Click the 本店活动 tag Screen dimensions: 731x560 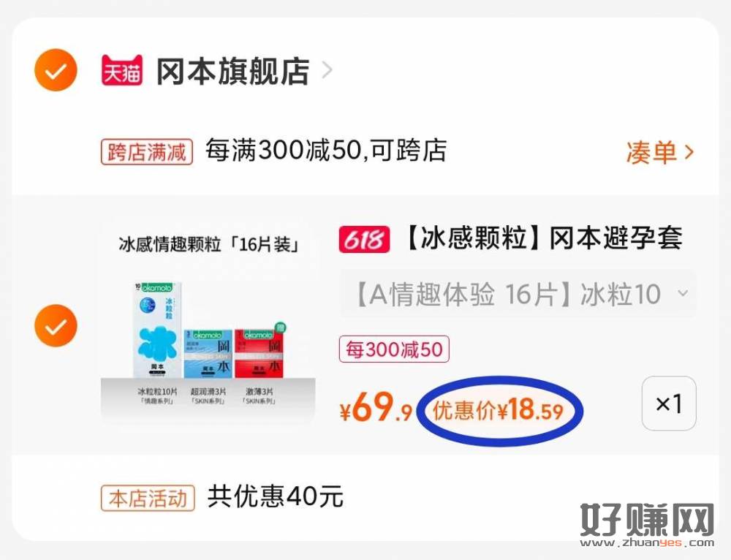tap(148, 498)
